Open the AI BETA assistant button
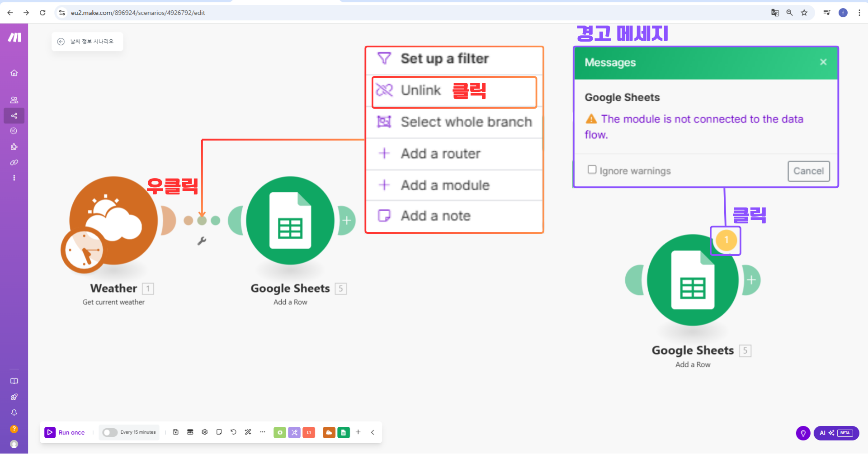868x454 pixels. point(836,433)
